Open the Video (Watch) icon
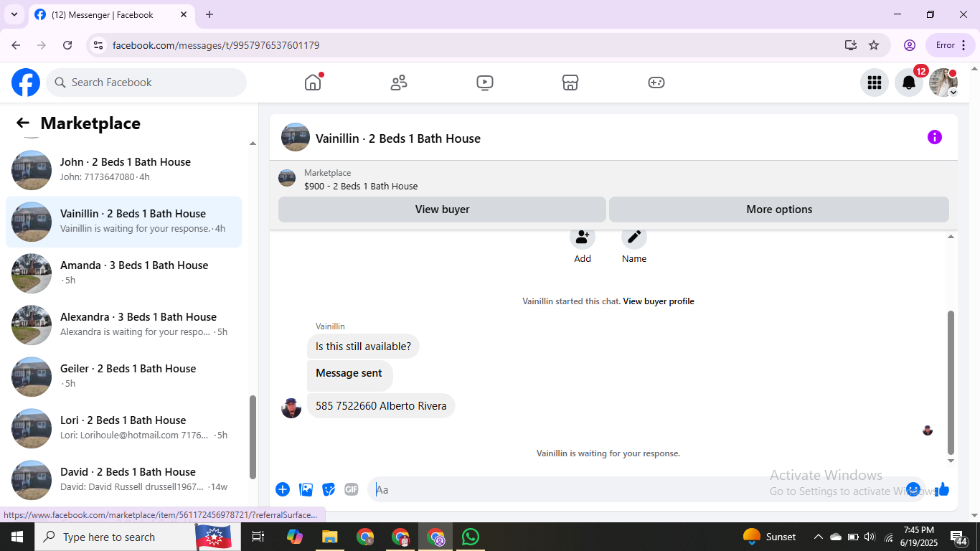 click(x=485, y=83)
